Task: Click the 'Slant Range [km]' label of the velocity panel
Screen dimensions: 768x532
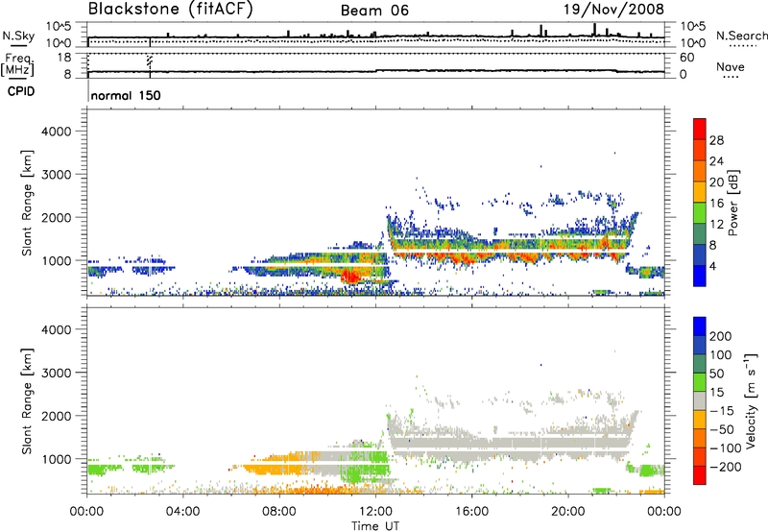Action: (x=27, y=401)
